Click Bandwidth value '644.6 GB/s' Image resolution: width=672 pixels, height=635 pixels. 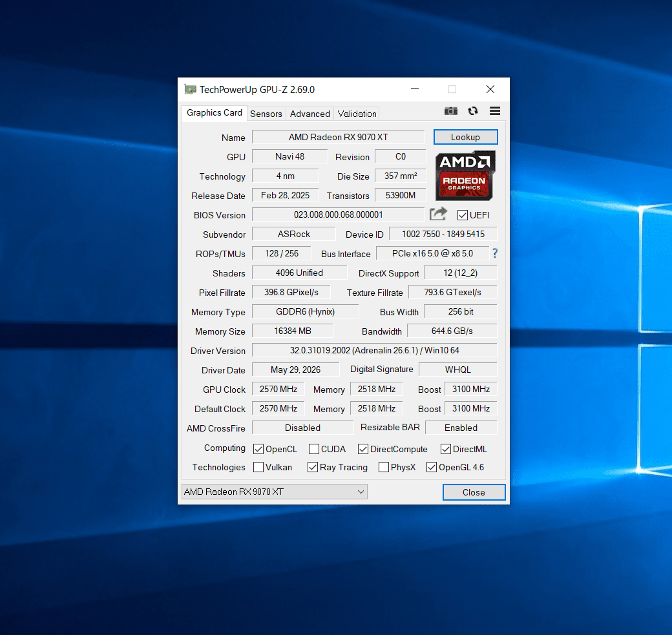click(x=452, y=331)
